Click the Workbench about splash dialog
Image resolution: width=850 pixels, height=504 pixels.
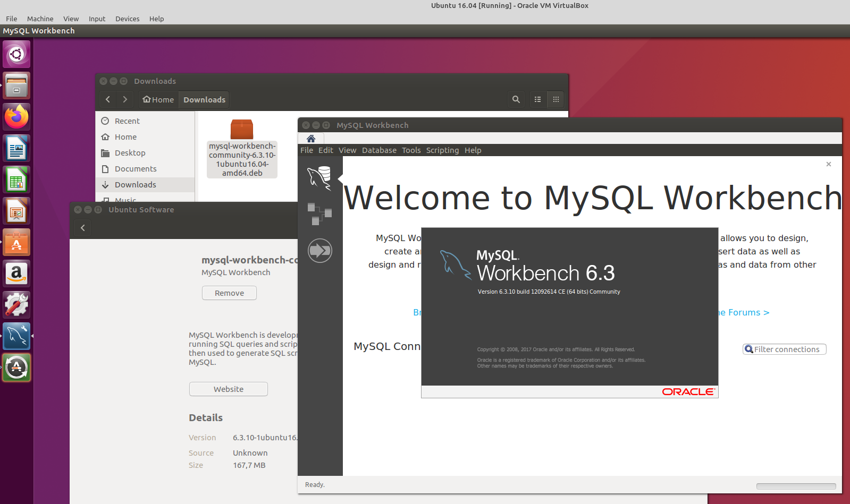[570, 313]
